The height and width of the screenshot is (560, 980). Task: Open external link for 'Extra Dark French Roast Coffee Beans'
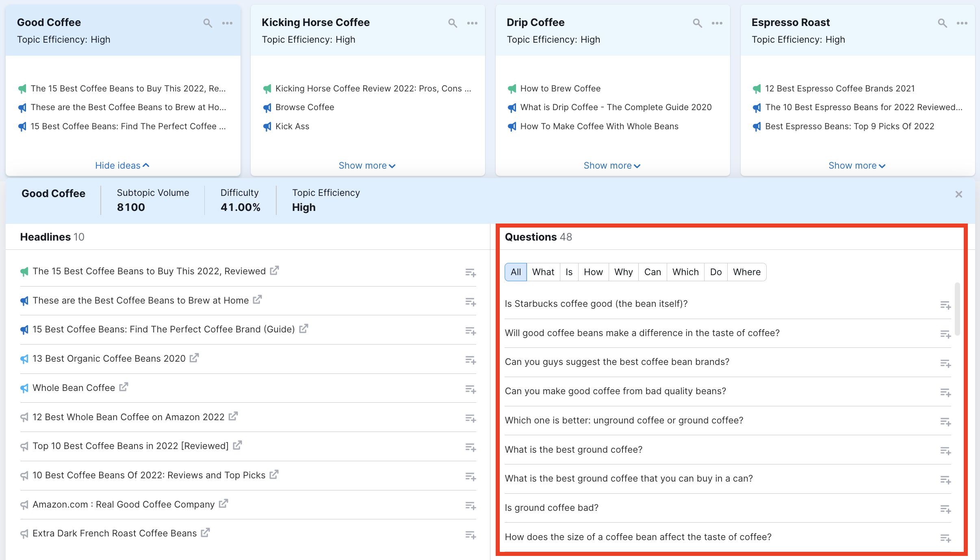(x=204, y=532)
